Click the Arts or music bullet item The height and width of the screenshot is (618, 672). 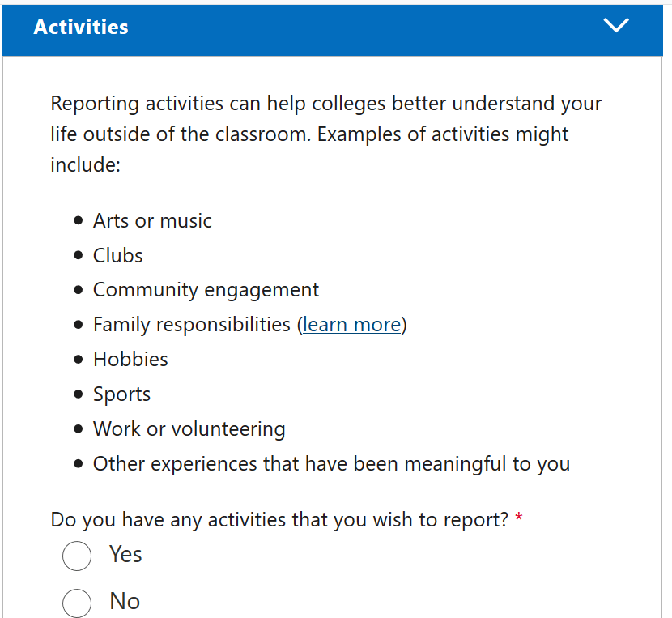152,221
